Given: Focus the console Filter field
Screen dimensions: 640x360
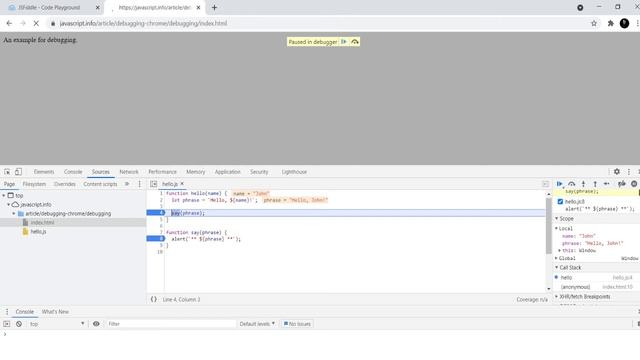Looking at the screenshot, I should pos(171,324).
